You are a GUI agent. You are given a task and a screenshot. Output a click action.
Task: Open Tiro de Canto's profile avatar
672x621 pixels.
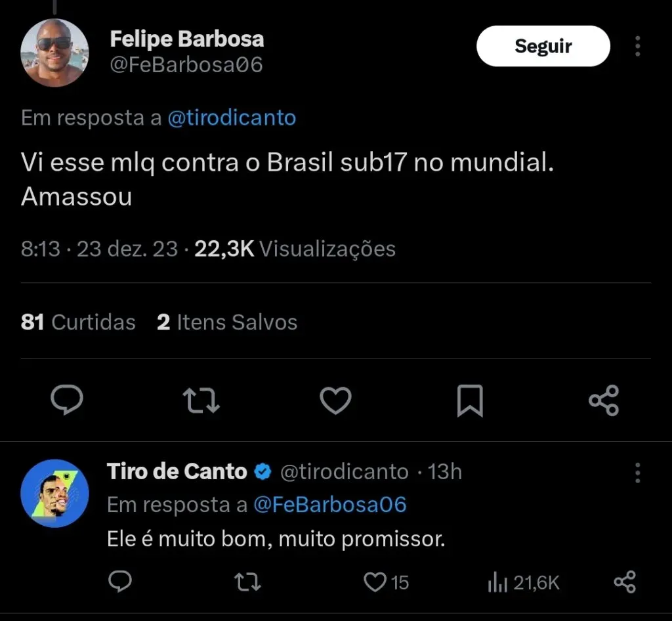pyautogui.click(x=54, y=493)
